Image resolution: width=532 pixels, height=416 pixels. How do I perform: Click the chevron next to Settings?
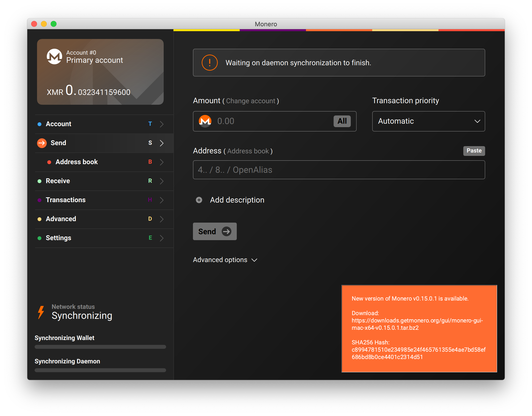pos(161,238)
